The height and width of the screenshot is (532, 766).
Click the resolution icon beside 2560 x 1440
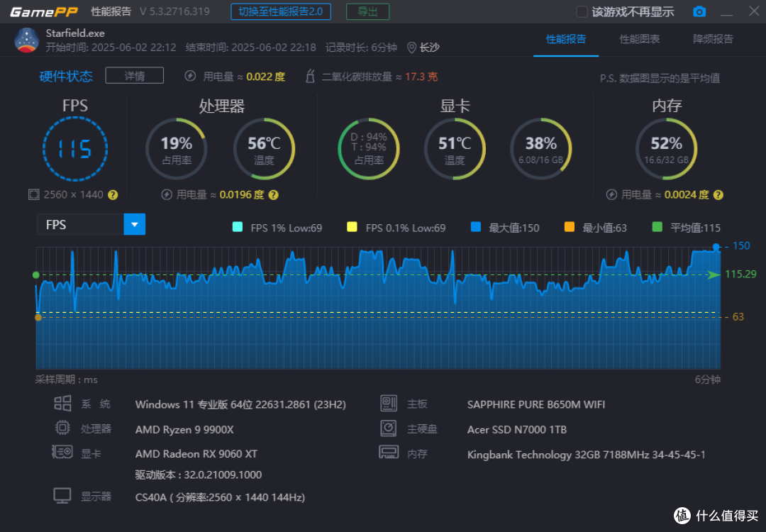point(33,195)
